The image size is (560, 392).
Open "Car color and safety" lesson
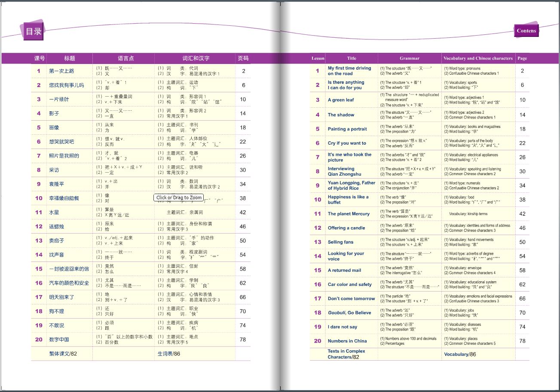click(x=349, y=285)
